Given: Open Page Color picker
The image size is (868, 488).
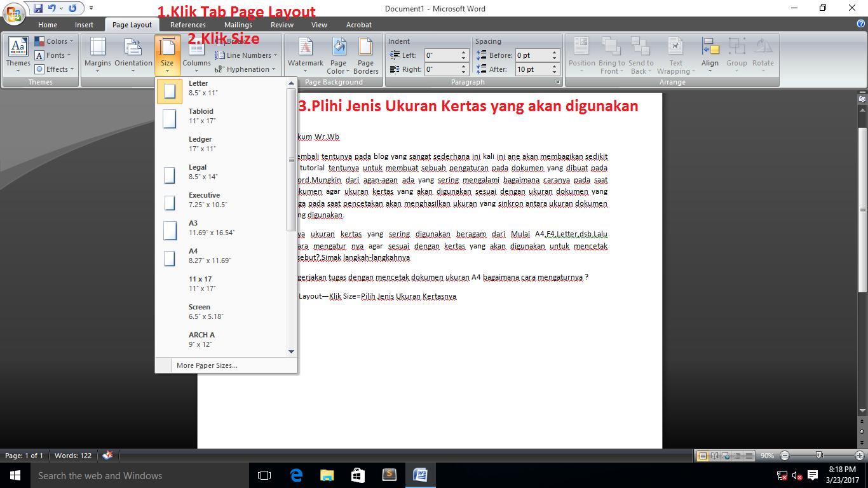Looking at the screenshot, I should (x=339, y=55).
